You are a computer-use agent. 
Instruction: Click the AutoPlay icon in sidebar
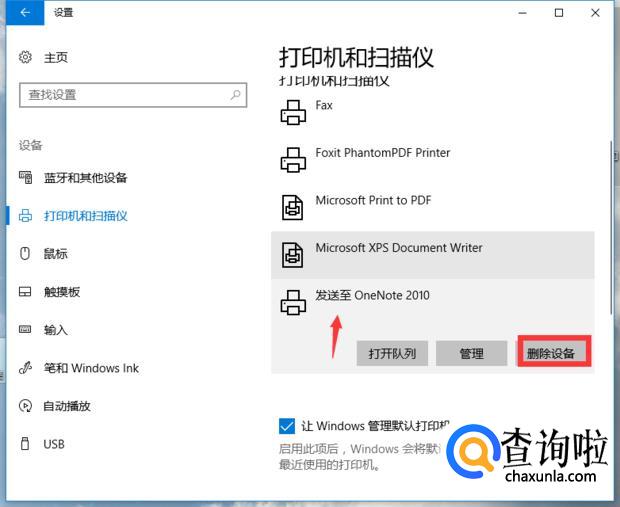point(26,406)
